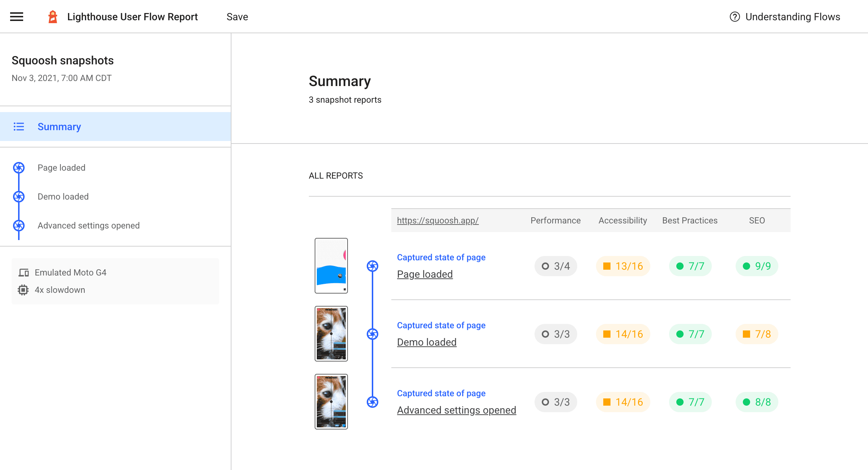Click the Demo loaded thumbnail image
The width and height of the screenshot is (868, 470).
tap(331, 333)
